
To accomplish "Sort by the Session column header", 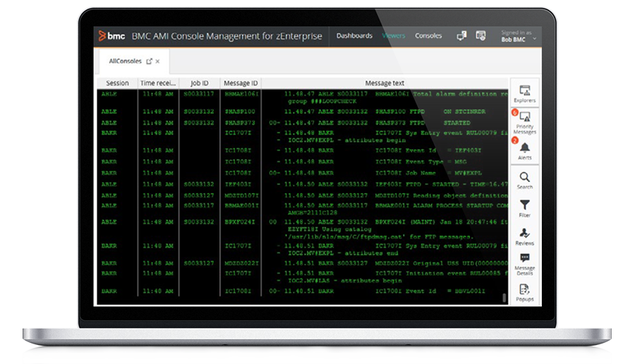I will coord(117,83).
